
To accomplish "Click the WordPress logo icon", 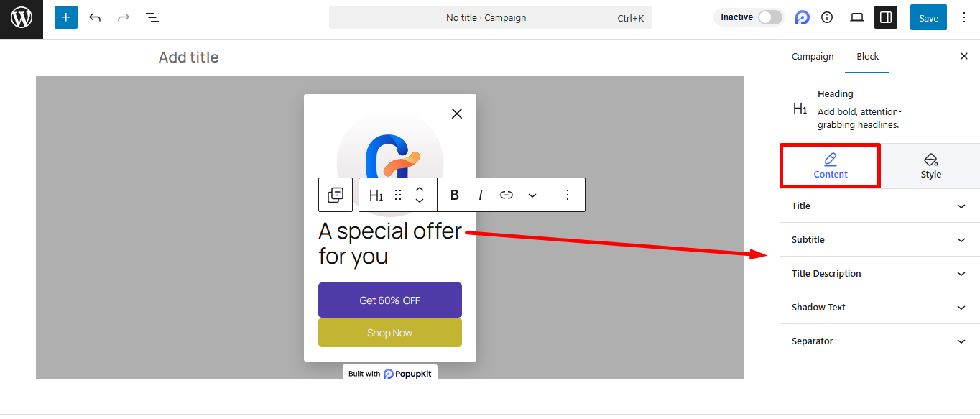I will pos(22,18).
